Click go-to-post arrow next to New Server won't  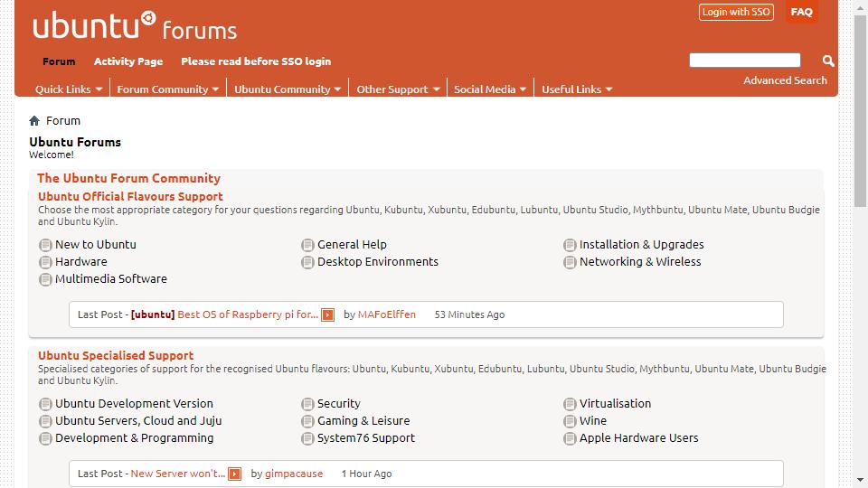(x=235, y=474)
